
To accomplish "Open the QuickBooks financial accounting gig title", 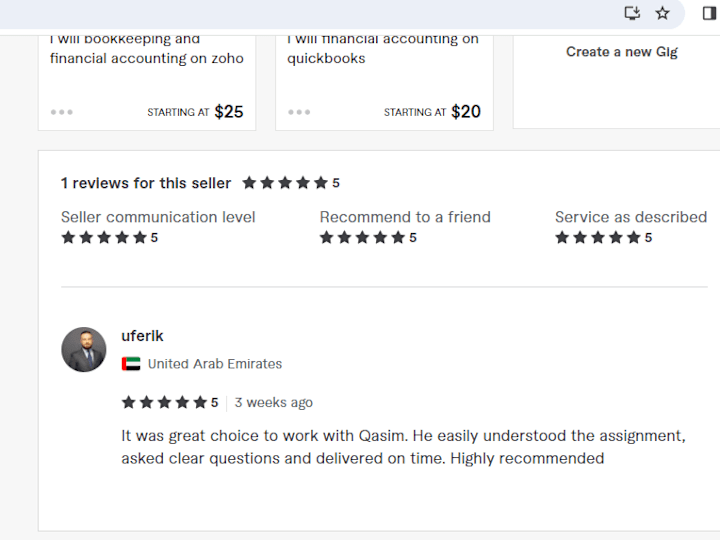I will pos(383,49).
